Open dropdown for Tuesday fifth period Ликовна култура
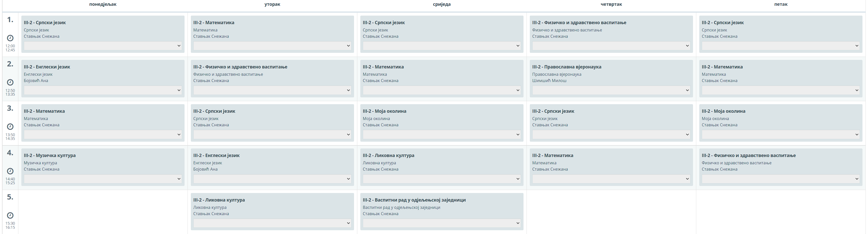 click(x=272, y=223)
